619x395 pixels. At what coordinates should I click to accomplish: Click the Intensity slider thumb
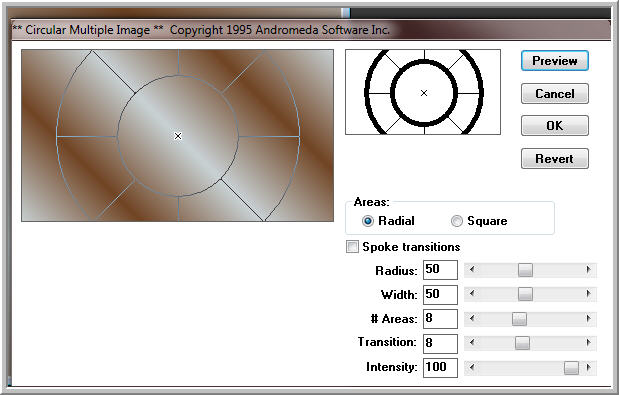(x=571, y=368)
